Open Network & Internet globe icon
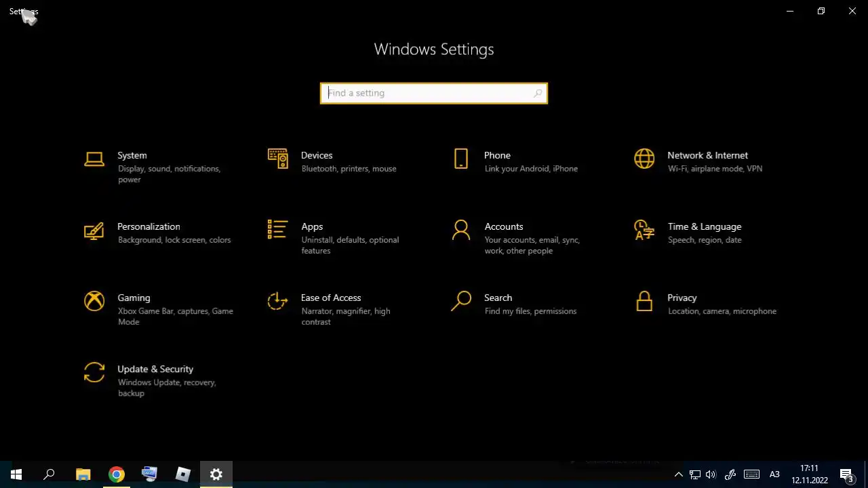The width and height of the screenshot is (868, 488). [x=644, y=159]
